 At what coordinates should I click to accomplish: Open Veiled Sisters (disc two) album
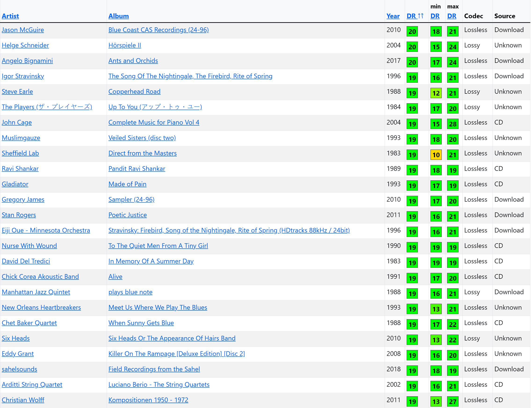point(142,138)
